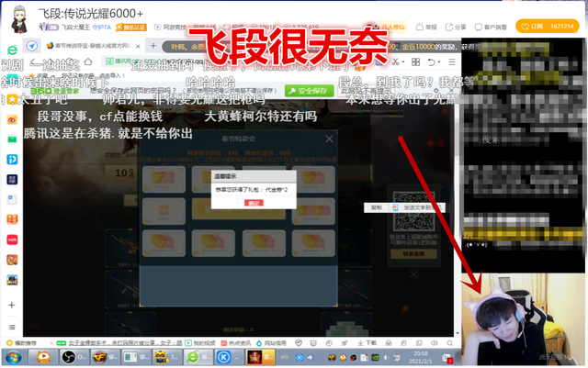Open the four-square extensions grid icon
588x368 pixels.
pyautogui.click(x=415, y=61)
